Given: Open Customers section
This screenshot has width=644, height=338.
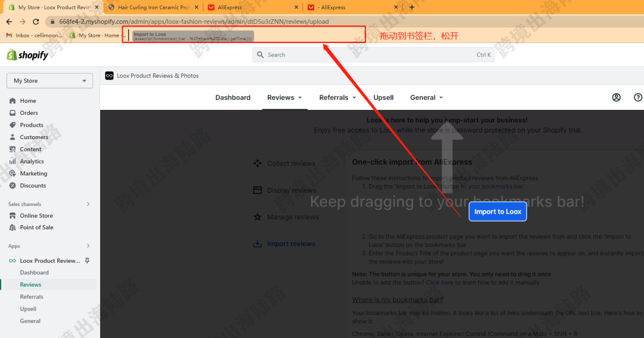Looking at the screenshot, I should pos(34,137).
